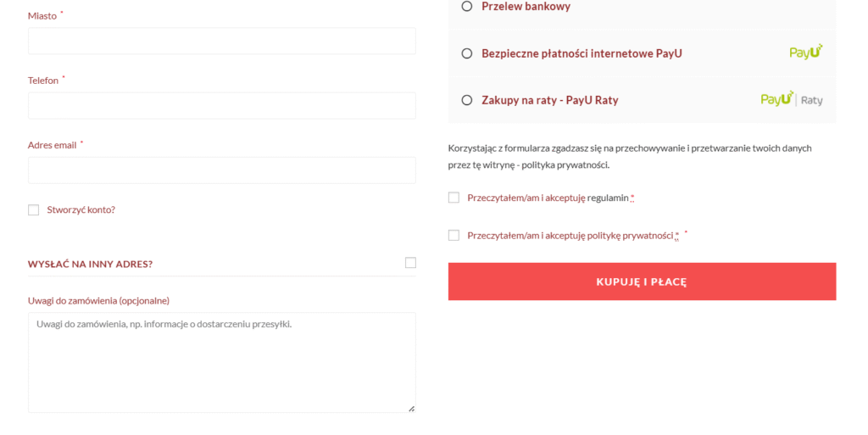Accept the regulamin checkbox
868x435 pixels.
click(x=453, y=198)
